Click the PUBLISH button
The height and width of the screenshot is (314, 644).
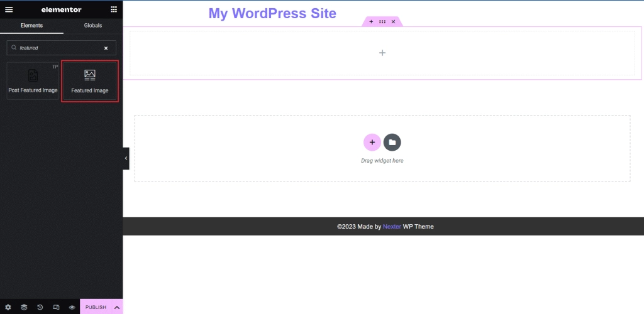(x=96, y=307)
